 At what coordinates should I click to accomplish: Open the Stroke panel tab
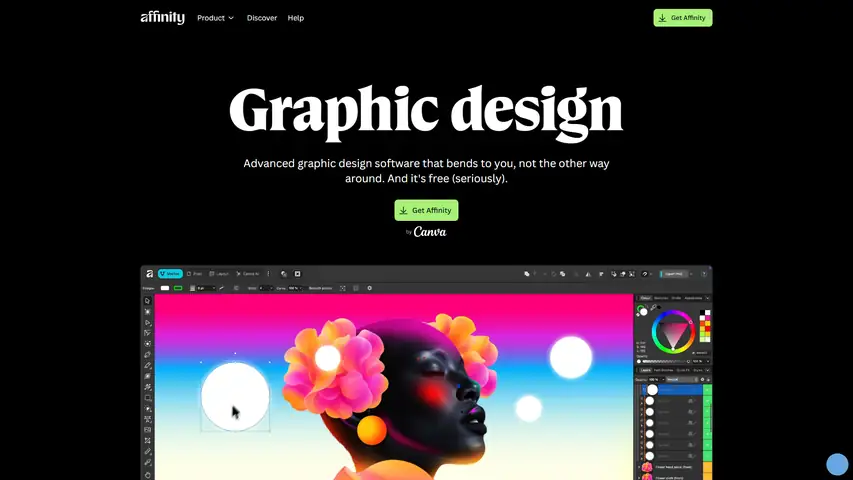pos(676,298)
